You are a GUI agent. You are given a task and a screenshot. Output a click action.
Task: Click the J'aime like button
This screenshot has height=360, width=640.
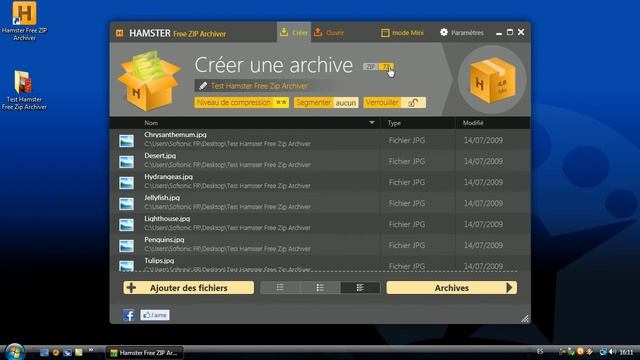point(155,315)
